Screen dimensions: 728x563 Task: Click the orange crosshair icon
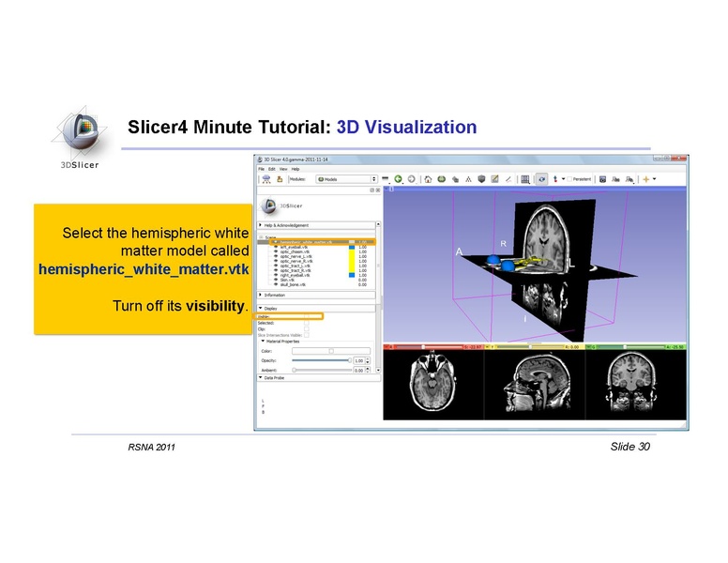[645, 179]
